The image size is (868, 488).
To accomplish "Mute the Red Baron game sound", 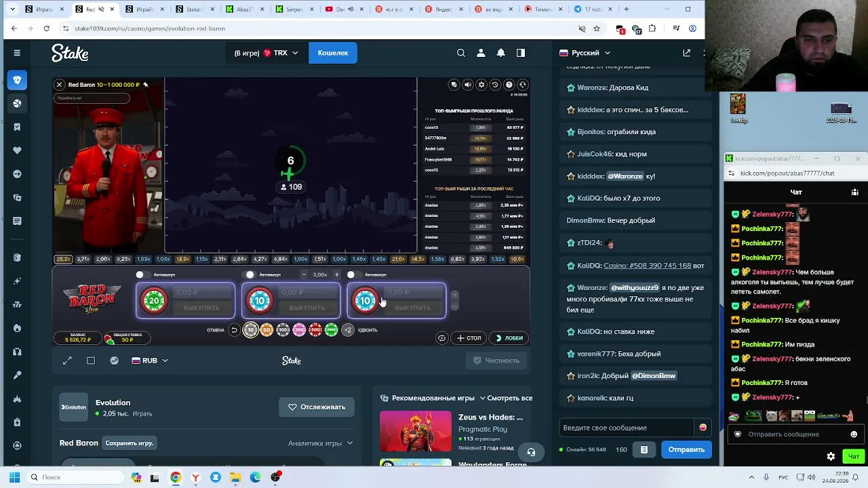I will coord(468,85).
